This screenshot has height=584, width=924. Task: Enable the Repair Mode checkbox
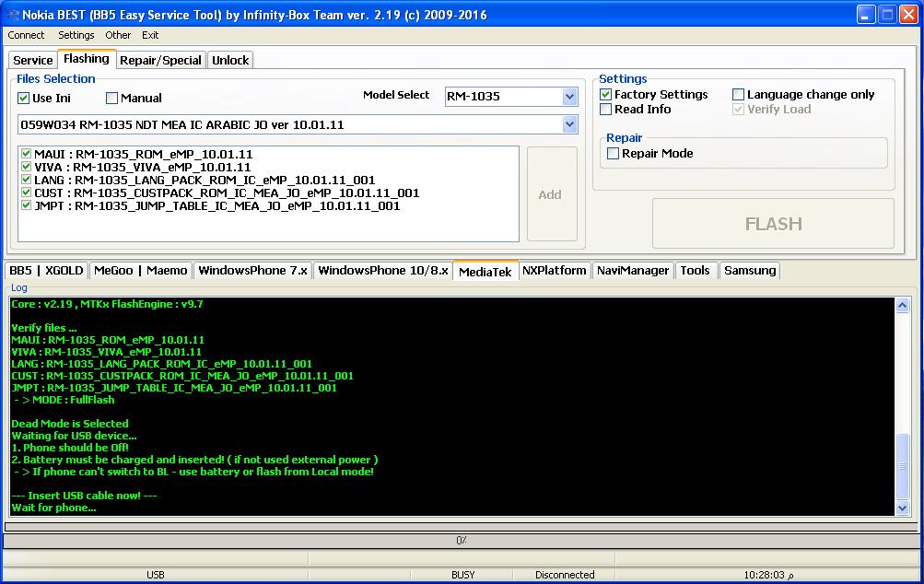614,154
